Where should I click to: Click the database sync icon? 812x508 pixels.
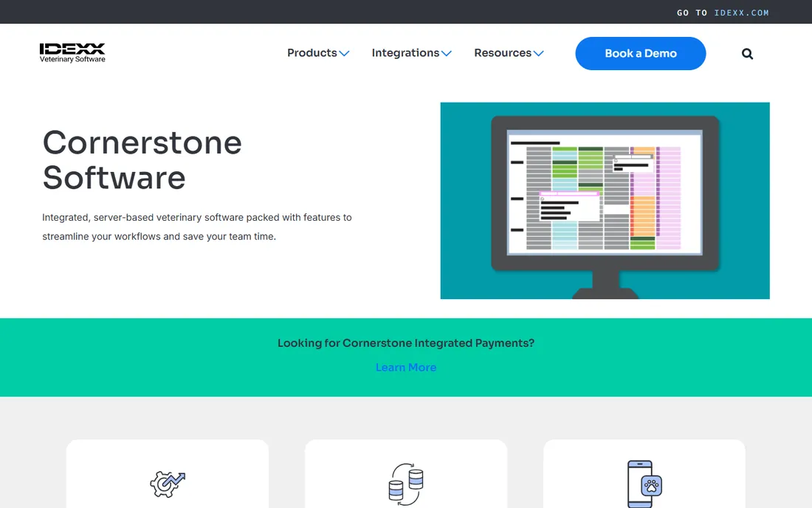[x=405, y=484]
